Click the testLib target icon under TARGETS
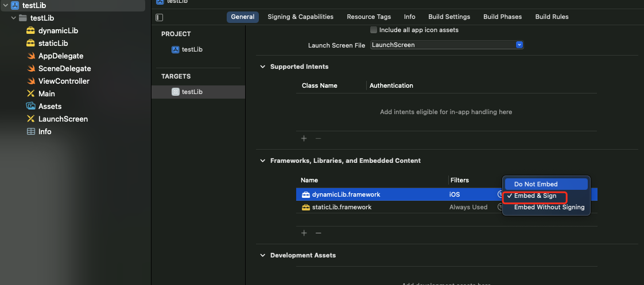 pyautogui.click(x=176, y=92)
